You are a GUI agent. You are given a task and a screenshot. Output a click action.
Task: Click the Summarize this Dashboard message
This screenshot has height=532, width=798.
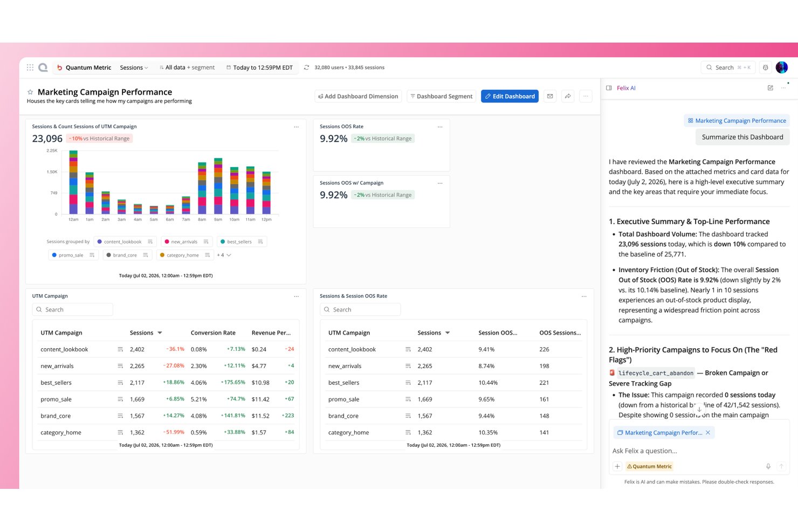click(742, 137)
